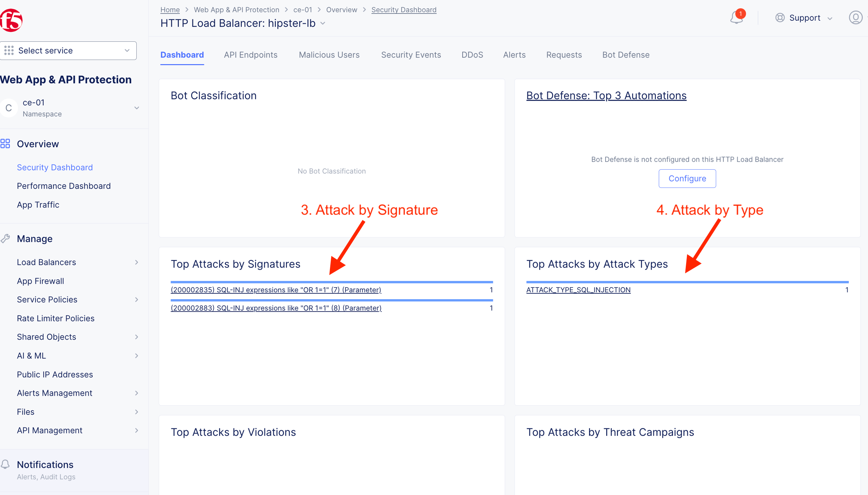Click the F5 logo icon
Screen dimensions: 868x495
pos(11,20)
